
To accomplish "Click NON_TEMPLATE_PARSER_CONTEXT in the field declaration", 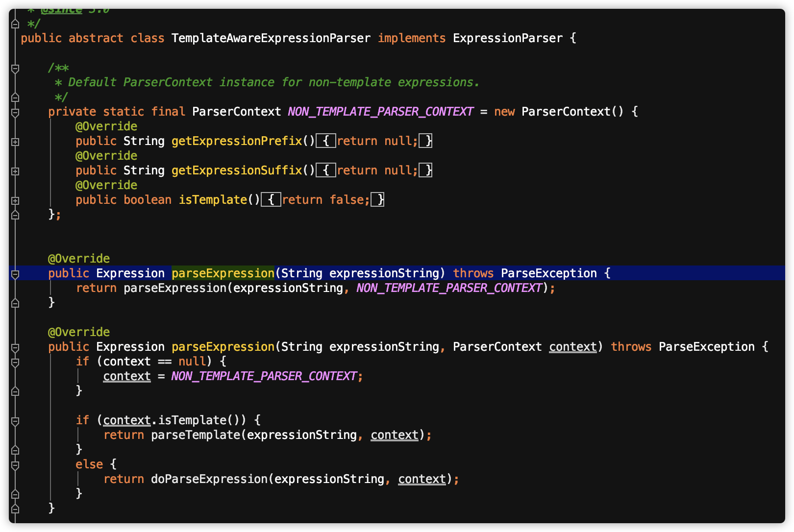I will pyautogui.click(x=381, y=112).
